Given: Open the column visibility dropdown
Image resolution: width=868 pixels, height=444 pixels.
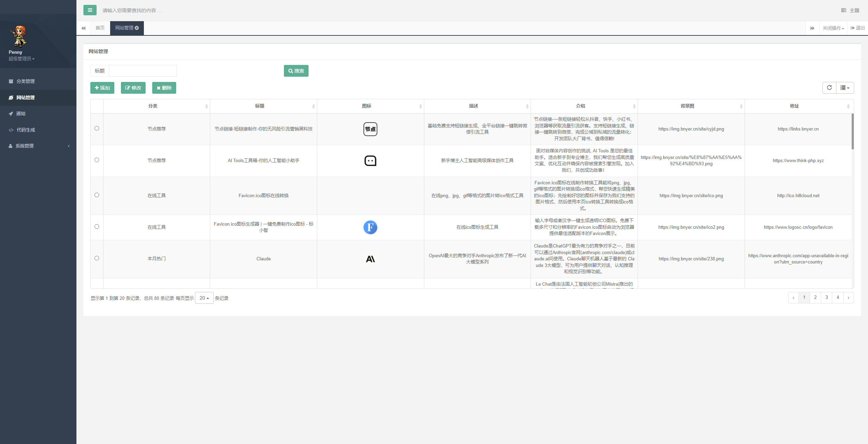Looking at the screenshot, I should [844, 88].
